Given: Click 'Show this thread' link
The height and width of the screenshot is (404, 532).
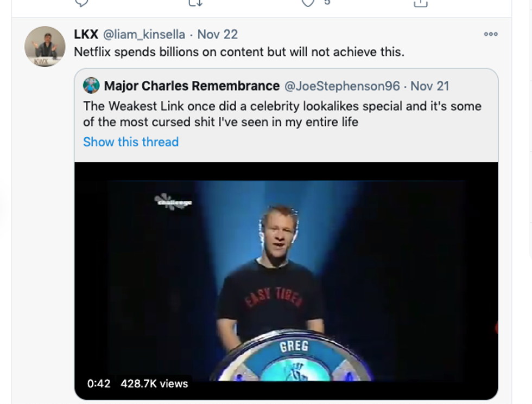Looking at the screenshot, I should [x=131, y=142].
